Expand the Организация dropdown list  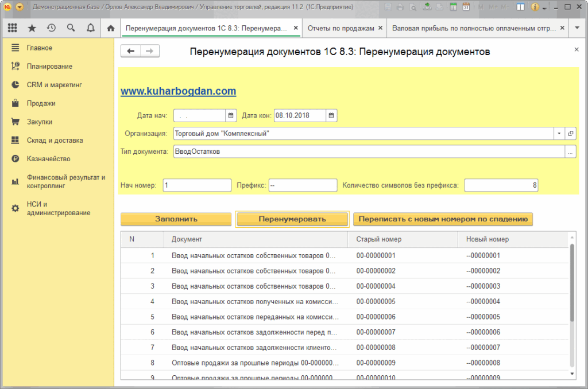coord(559,134)
